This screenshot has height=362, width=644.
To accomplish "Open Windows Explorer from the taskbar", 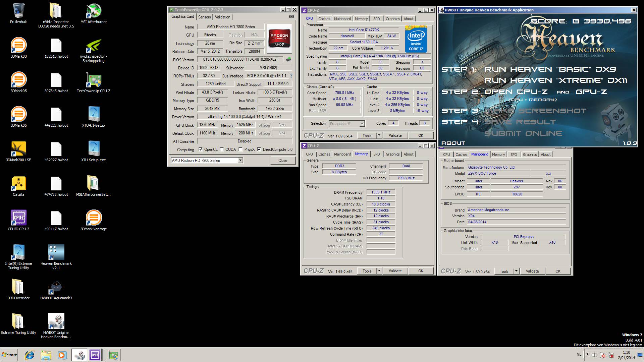I will tap(46, 355).
